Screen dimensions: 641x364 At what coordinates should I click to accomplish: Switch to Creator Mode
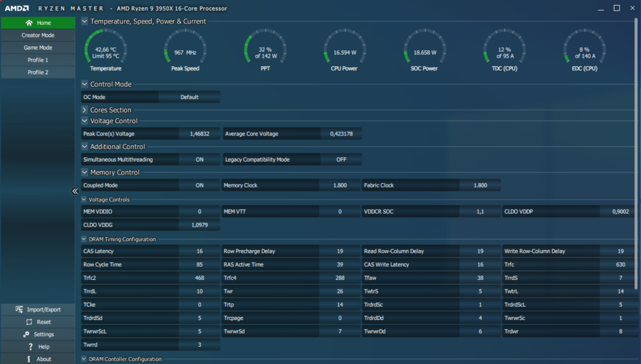click(x=38, y=35)
